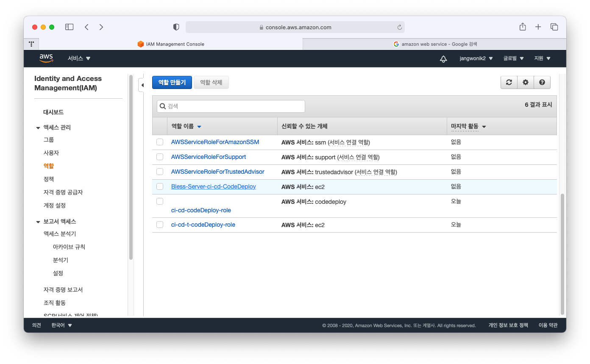
Task: Tick the Bless-Server-ci-cd-CodeDeploy checkbox
Action: pyautogui.click(x=160, y=186)
